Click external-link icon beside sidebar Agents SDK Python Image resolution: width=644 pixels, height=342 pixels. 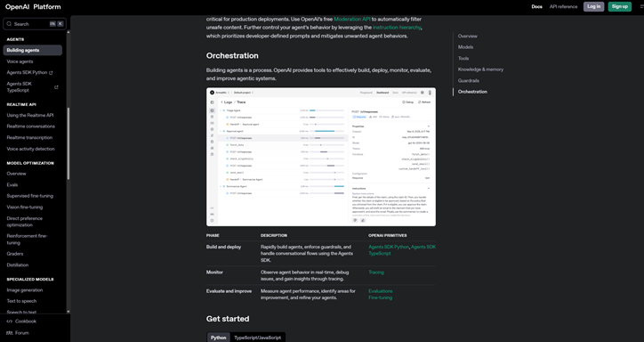(x=51, y=73)
